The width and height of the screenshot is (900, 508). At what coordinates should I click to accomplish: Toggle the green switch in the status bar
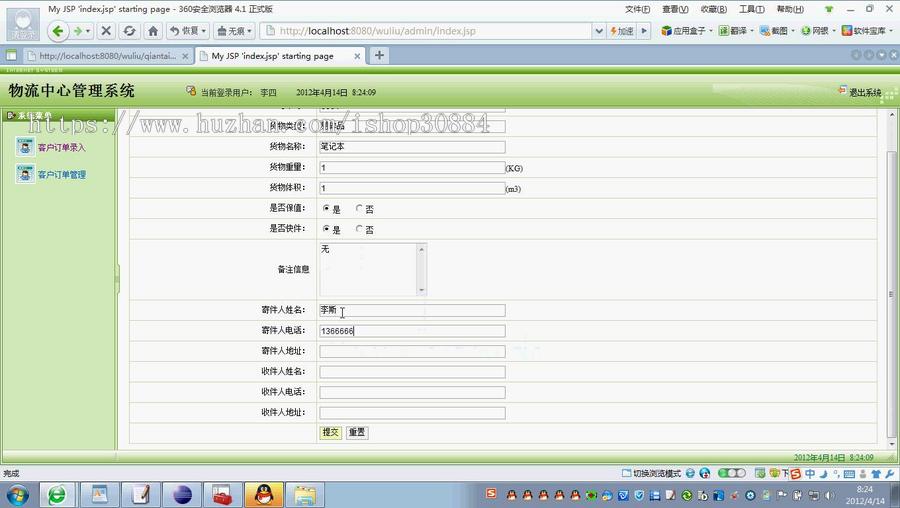731,474
